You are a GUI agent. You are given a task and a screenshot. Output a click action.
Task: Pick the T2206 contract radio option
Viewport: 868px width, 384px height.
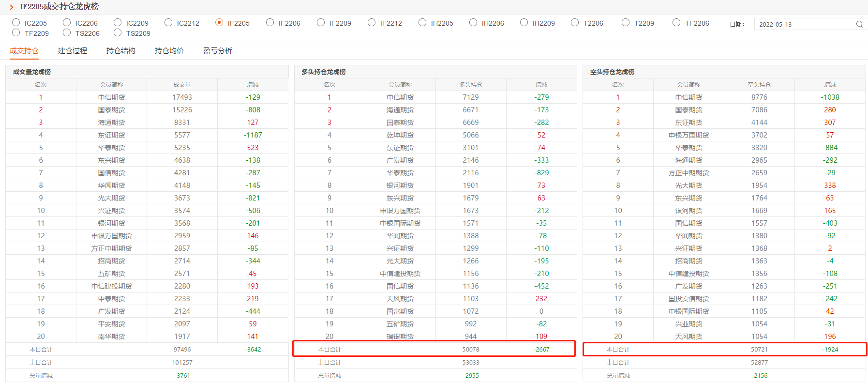(575, 22)
